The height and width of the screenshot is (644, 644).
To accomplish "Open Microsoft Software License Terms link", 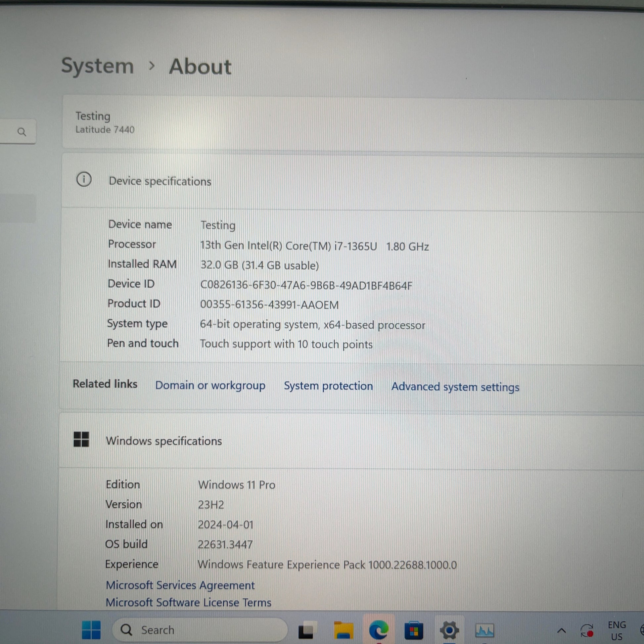I will tap(188, 602).
